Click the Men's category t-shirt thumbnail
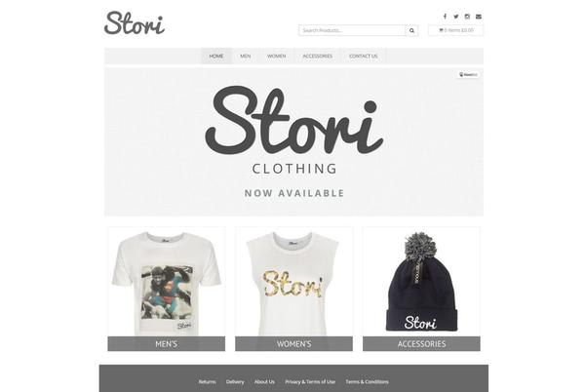Image resolution: width=585 pixels, height=392 pixels. pos(167,283)
